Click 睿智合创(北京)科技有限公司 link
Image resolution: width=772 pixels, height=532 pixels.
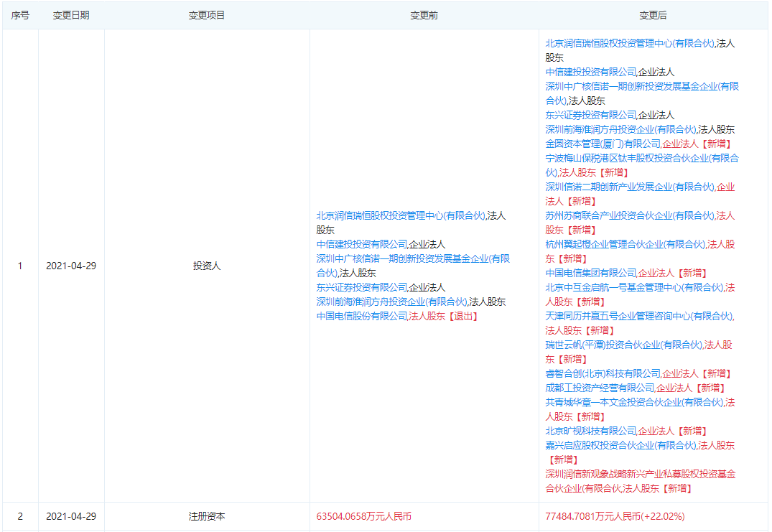coord(603,373)
